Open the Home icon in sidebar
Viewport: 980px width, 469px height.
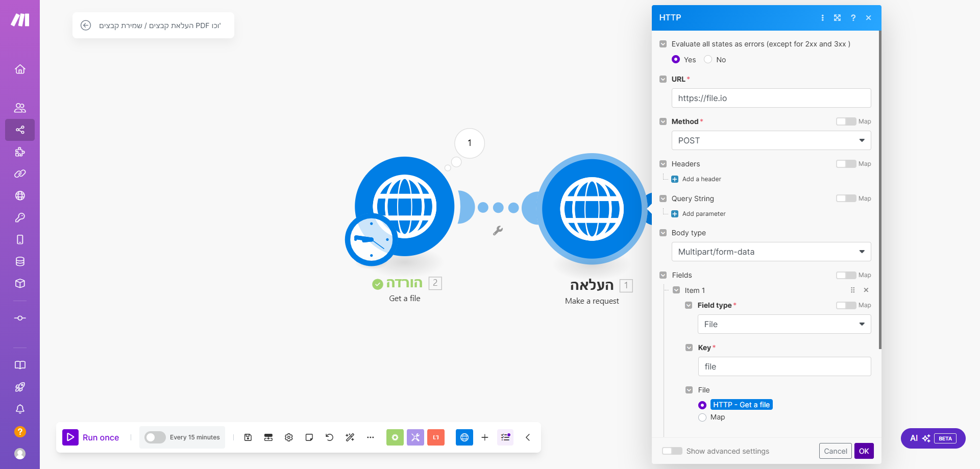(x=20, y=69)
